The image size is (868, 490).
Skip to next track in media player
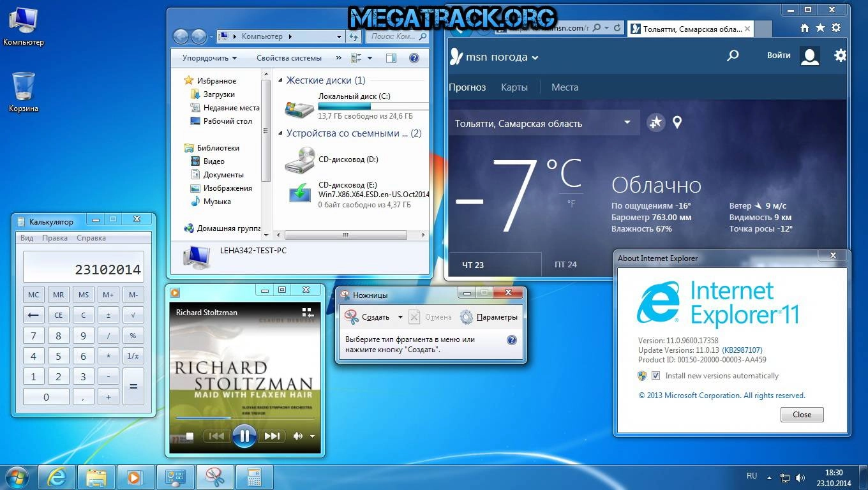click(273, 436)
